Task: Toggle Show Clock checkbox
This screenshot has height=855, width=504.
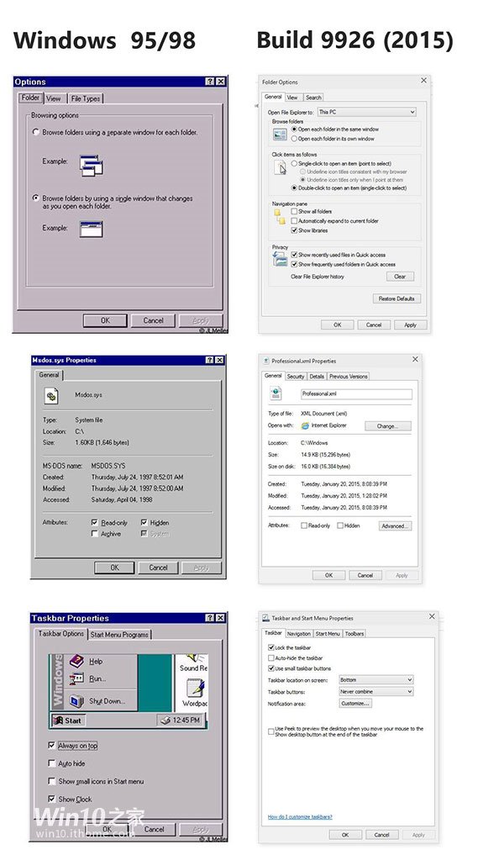Action: (x=52, y=799)
